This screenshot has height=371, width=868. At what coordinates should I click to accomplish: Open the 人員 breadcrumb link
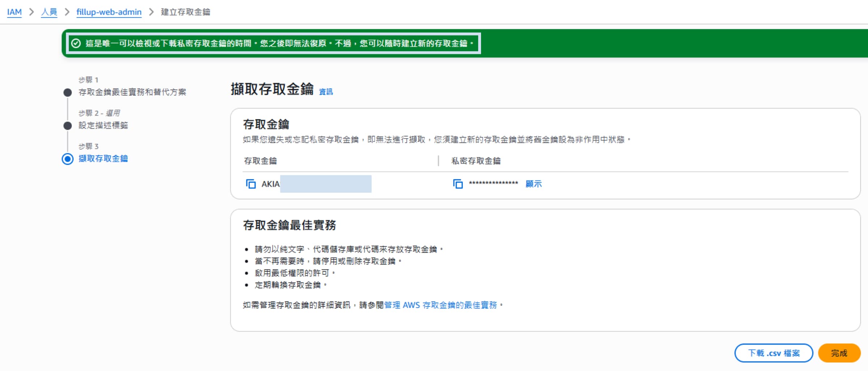pos(48,12)
